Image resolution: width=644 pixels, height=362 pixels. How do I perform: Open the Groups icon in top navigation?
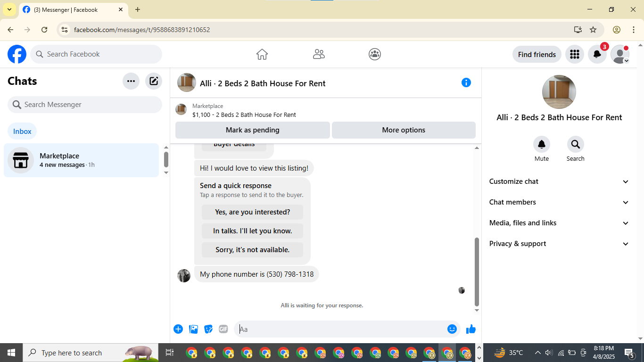click(375, 54)
